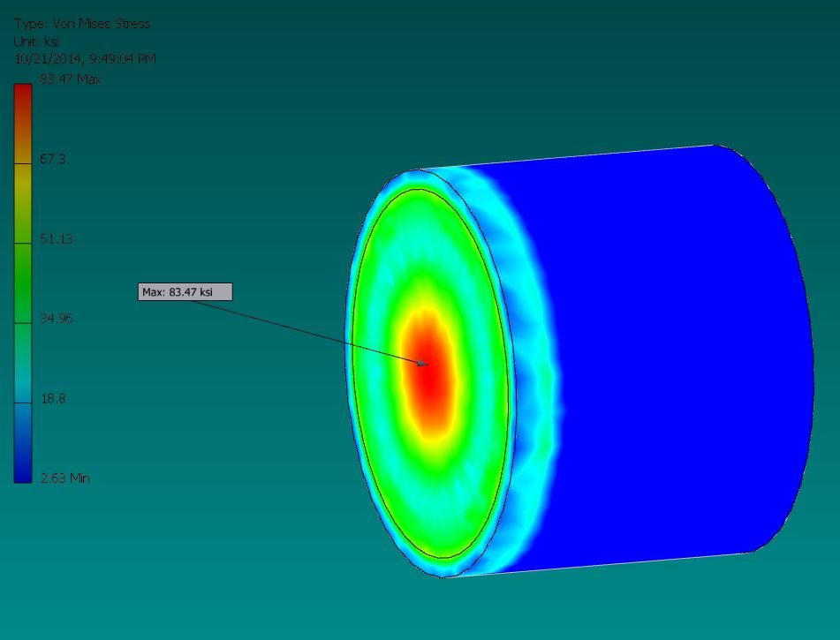
Task: Click the 'Type: Von Mises Stress' text
Action: (82, 24)
